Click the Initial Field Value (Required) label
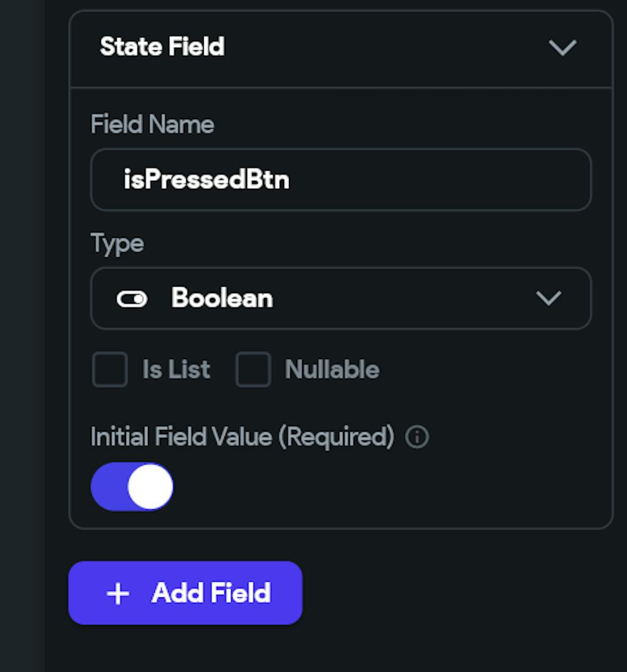The width and height of the screenshot is (627, 672). click(242, 437)
